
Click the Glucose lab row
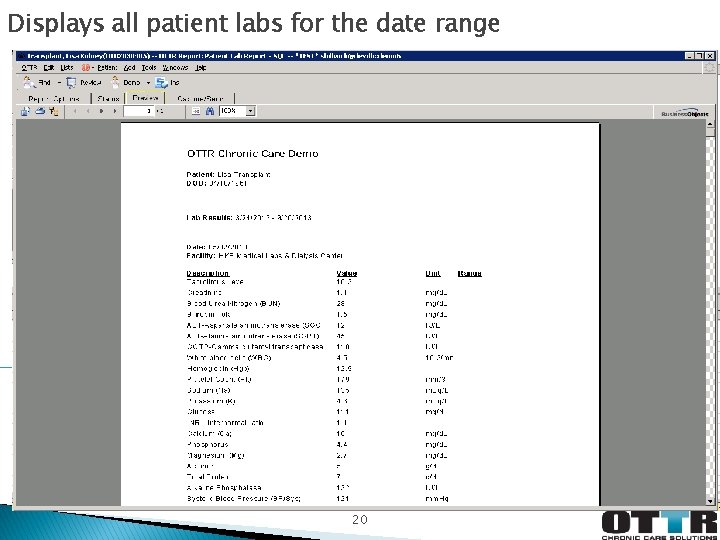click(315, 412)
